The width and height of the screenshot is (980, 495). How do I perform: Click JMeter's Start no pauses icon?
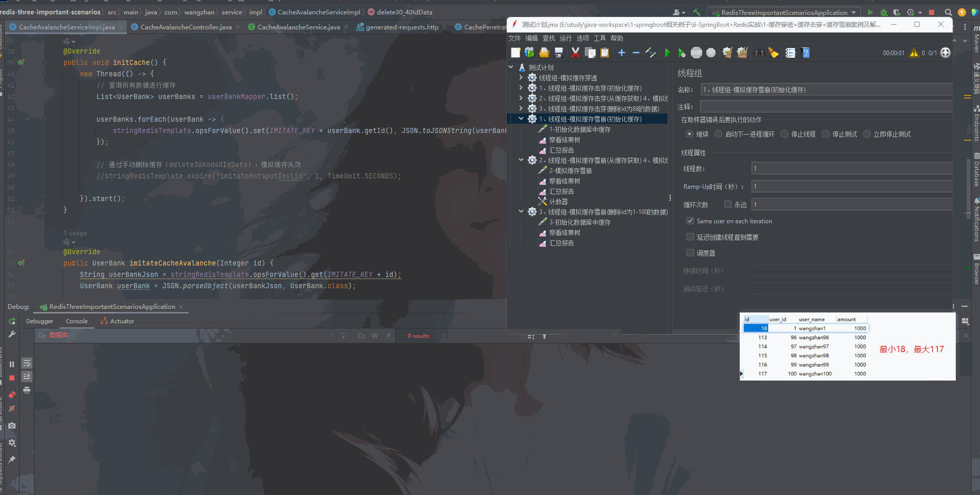[x=682, y=53]
